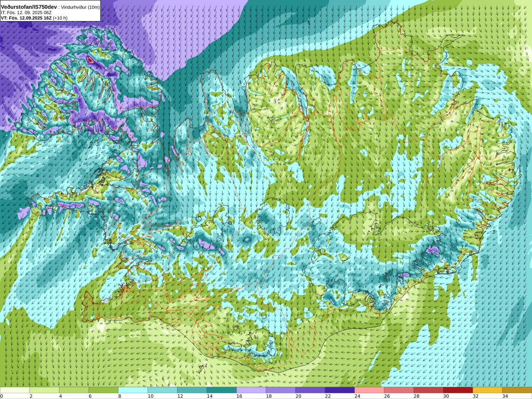The image size is (532, 399).
Task: Click the red 28–30 legend swatch
Action: point(428,390)
